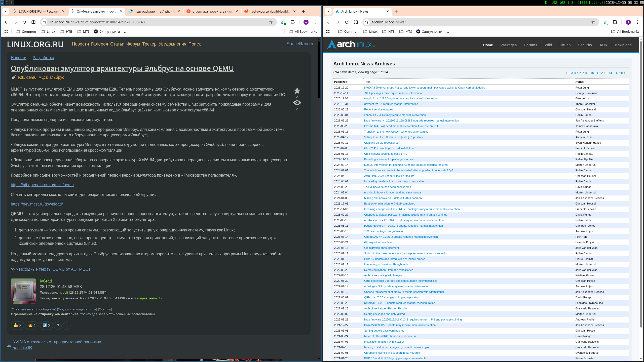644x362 pixels.
Task: Open Packages in the Arch Linux navigation
Action: coord(508,45)
